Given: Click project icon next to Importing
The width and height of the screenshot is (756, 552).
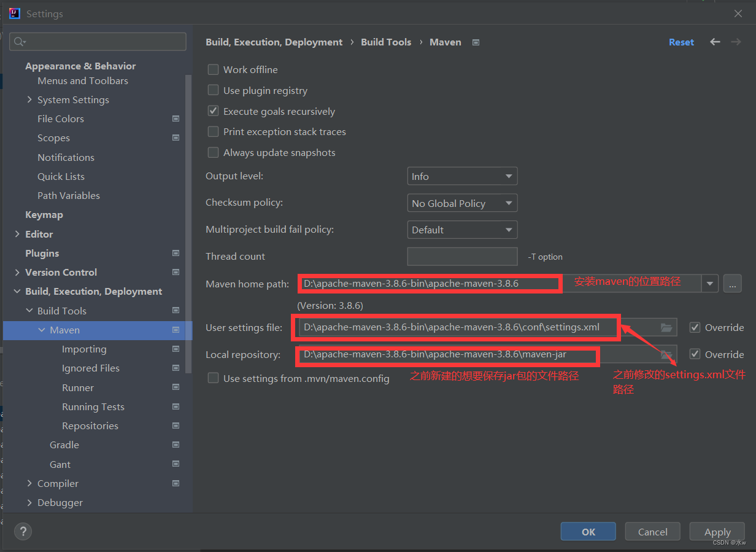Looking at the screenshot, I should tap(176, 349).
